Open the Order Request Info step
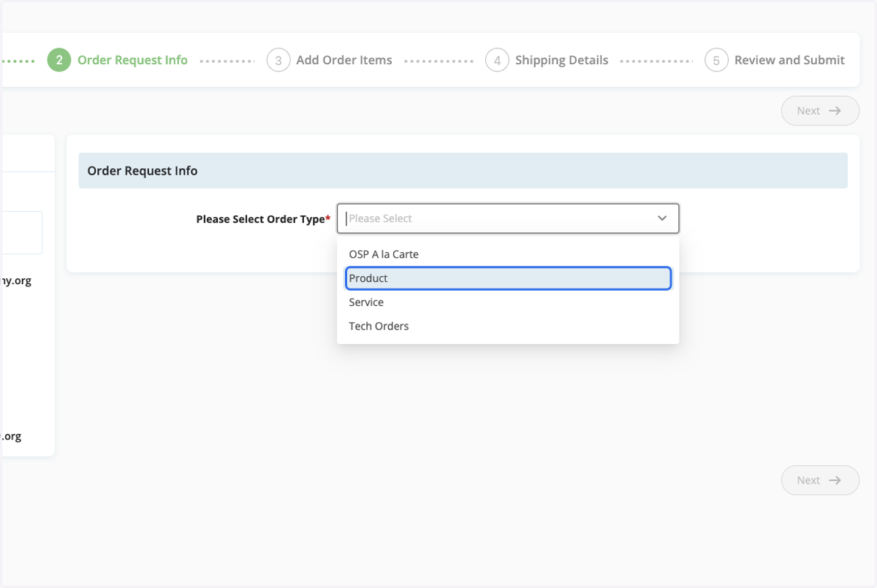Screen dimensions: 877x588 click(132, 60)
